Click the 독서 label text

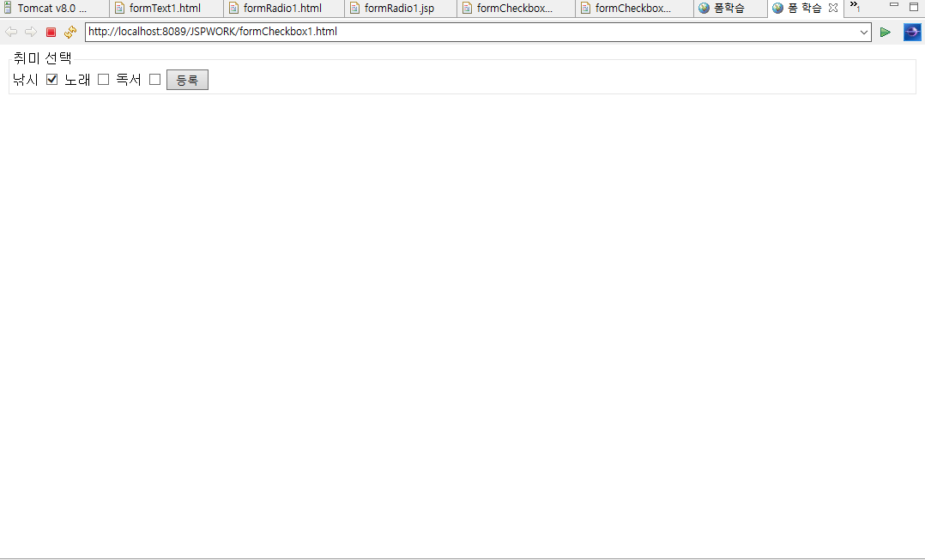[x=129, y=80]
